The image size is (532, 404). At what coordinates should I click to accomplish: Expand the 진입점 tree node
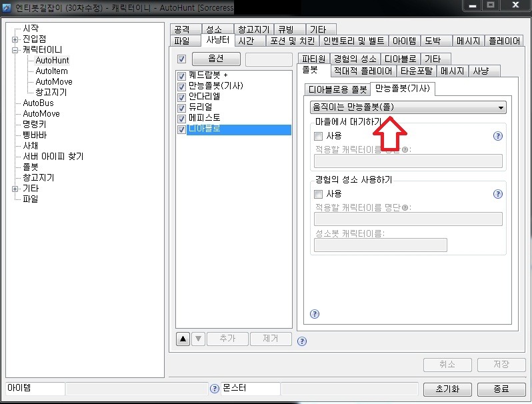click(x=15, y=39)
